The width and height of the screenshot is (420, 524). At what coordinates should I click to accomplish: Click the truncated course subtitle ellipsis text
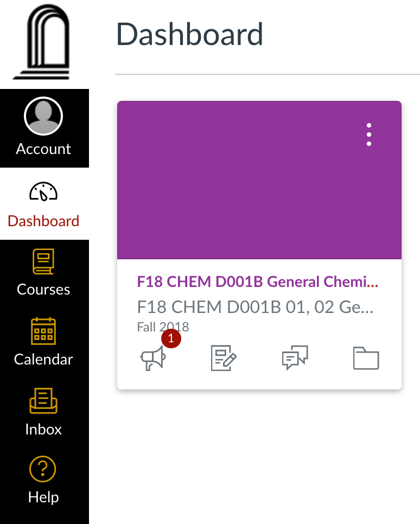[x=255, y=306]
